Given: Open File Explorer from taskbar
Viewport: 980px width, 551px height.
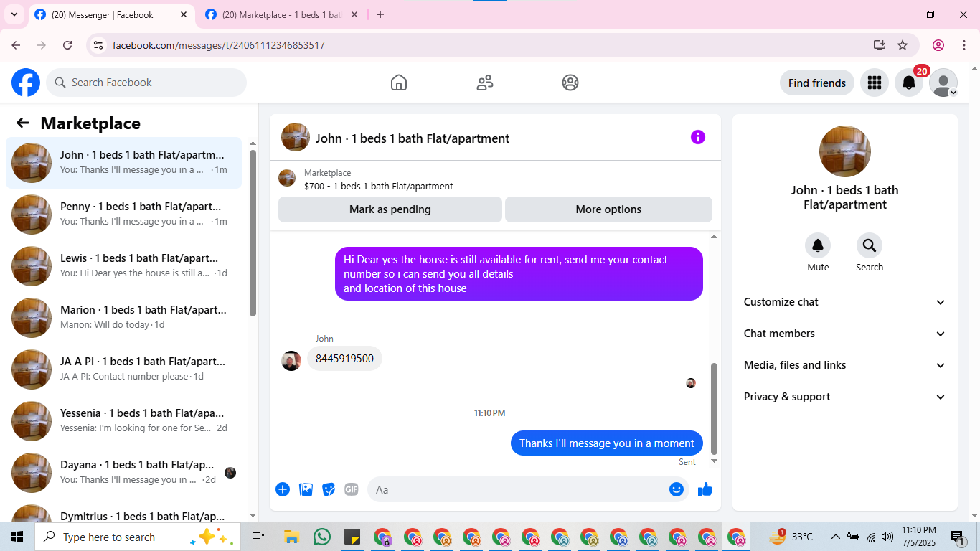Looking at the screenshot, I should click(291, 537).
